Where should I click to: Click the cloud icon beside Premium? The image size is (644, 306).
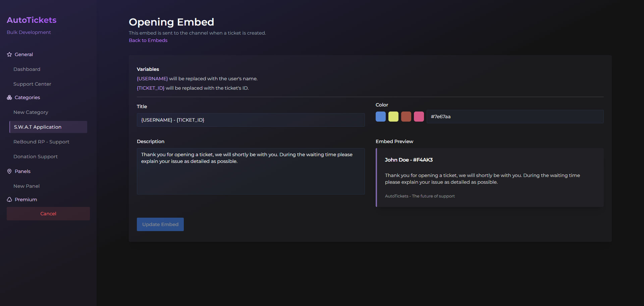tap(9, 200)
